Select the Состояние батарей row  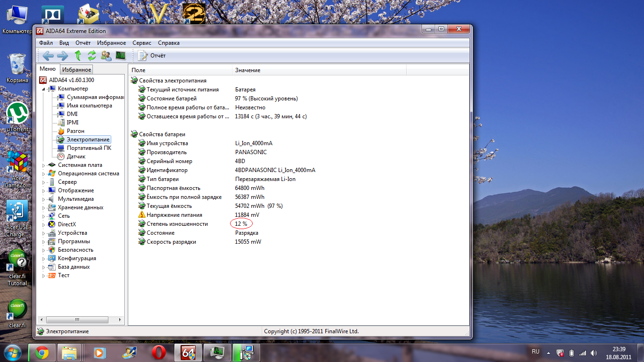point(218,99)
